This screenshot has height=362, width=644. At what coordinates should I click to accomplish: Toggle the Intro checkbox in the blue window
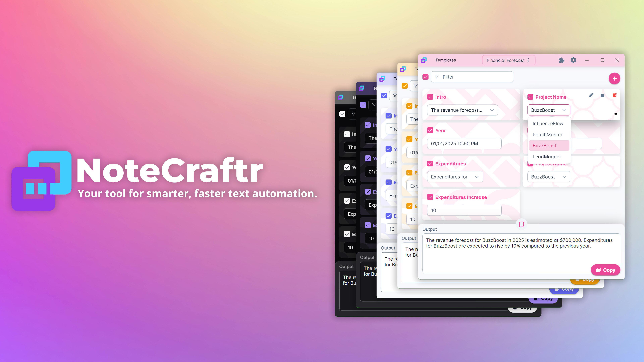[389, 116]
